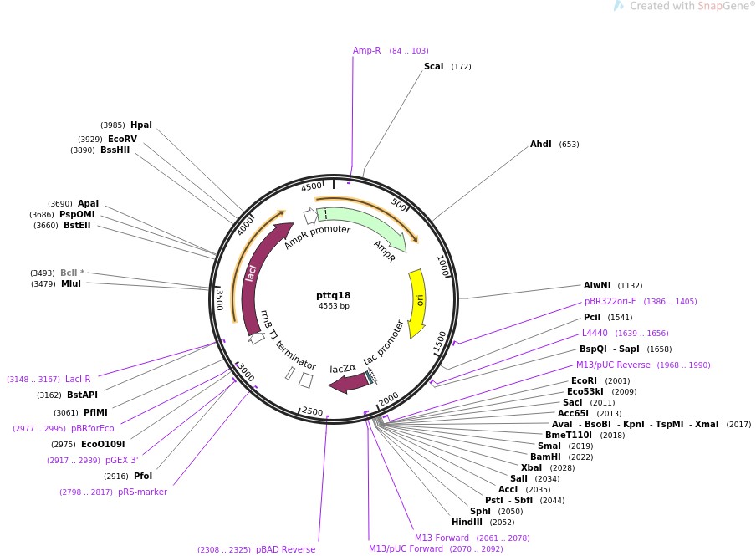Select the BamHI site label
The height and width of the screenshot is (556, 756).
coord(544,457)
